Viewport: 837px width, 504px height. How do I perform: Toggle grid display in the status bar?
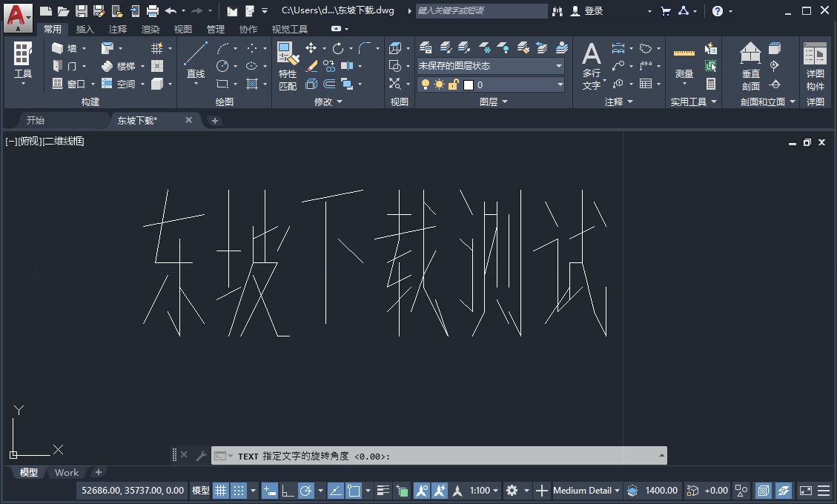(x=220, y=490)
